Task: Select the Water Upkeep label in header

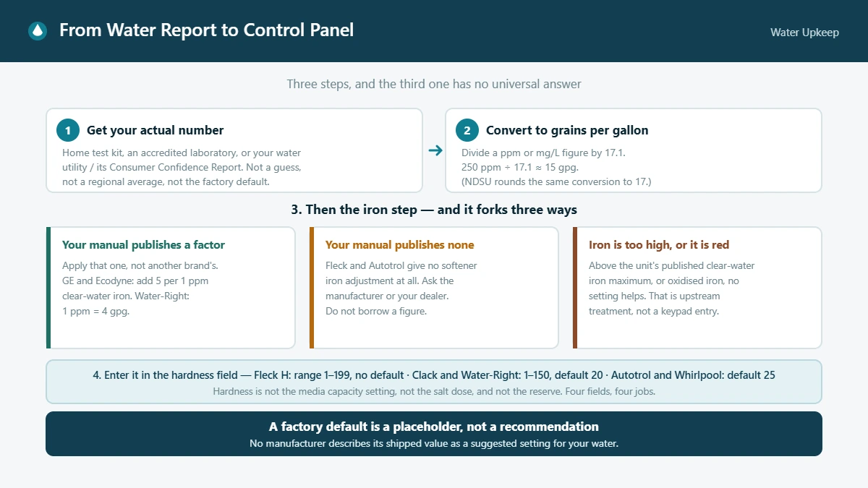Action: (x=804, y=32)
